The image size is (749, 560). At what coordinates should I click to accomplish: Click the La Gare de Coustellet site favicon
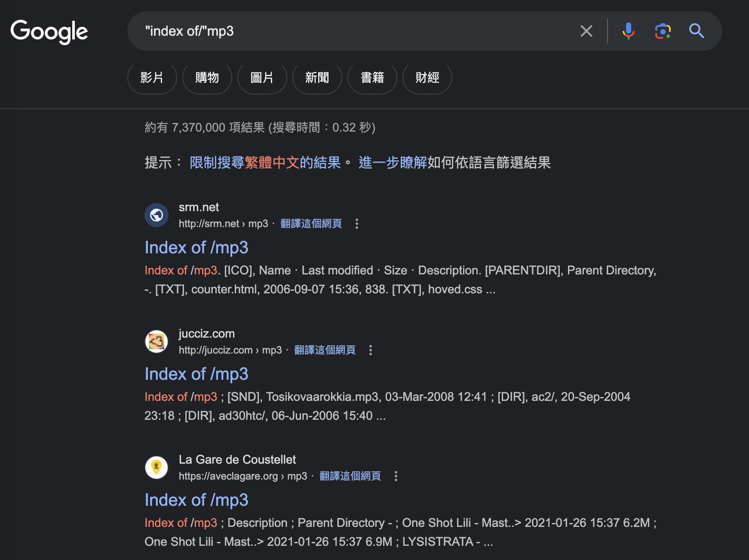(x=157, y=467)
